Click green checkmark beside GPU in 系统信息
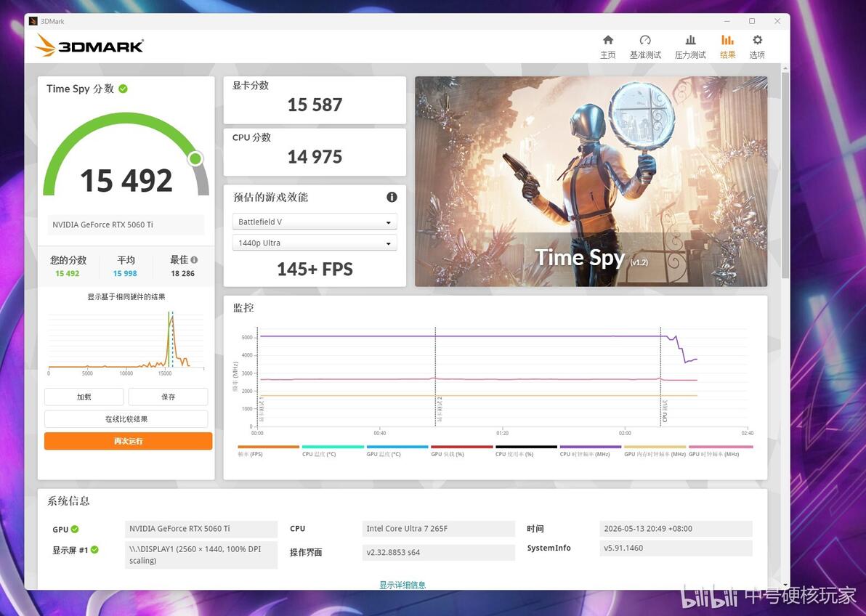 (75, 530)
